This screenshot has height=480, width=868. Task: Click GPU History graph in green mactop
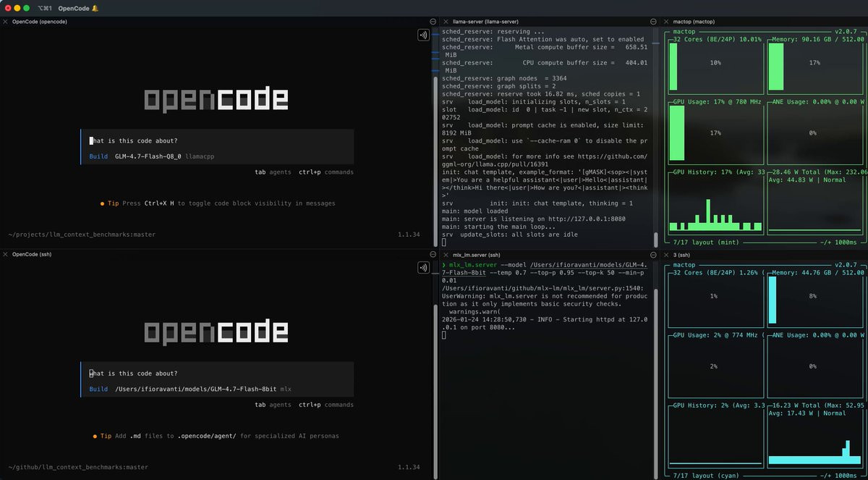[715, 205]
